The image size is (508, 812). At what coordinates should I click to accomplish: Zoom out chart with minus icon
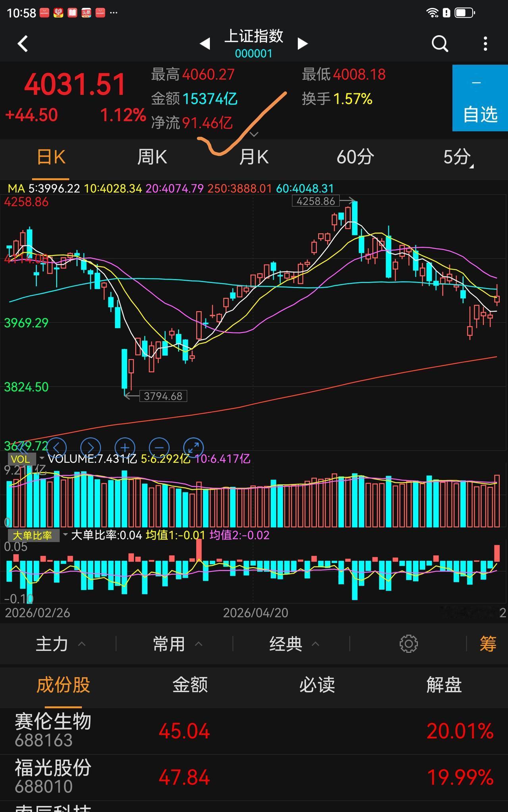point(159,448)
